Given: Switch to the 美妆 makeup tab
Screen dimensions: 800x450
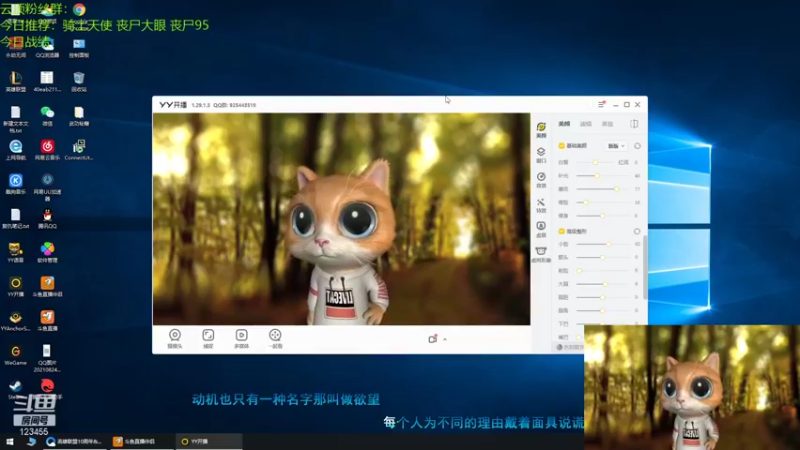Looking at the screenshot, I should point(608,124).
